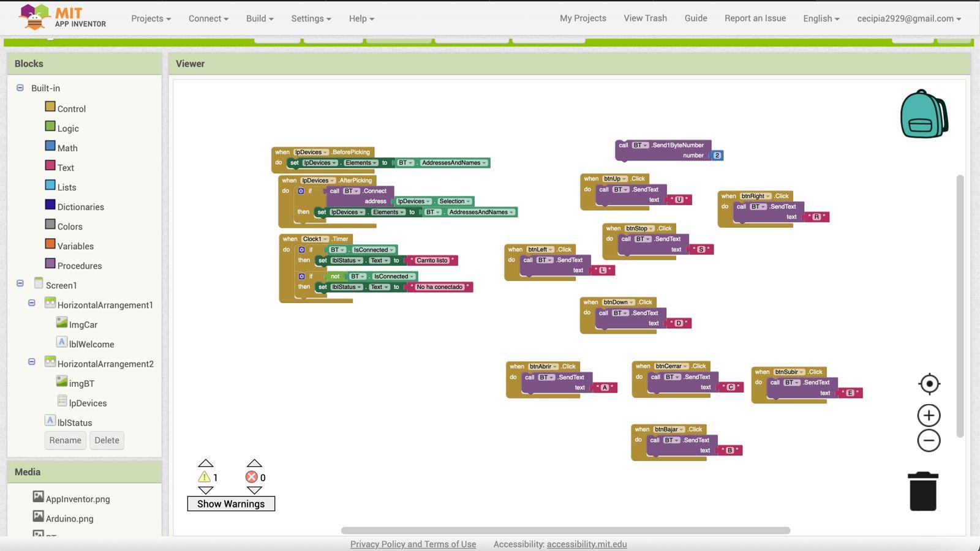Open the Connect menu
This screenshot has width=980, height=551.
tap(208, 18)
